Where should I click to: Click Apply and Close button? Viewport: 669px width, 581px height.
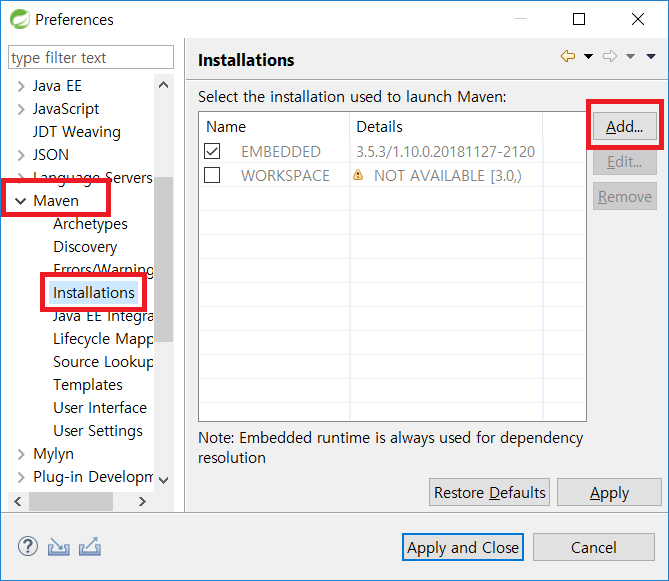[x=463, y=547]
